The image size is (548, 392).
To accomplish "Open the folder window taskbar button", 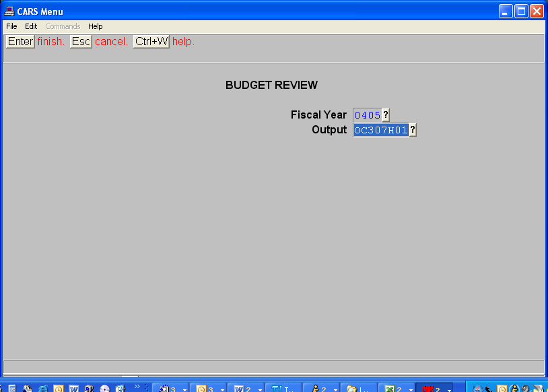I will pyautogui.click(x=357, y=389).
